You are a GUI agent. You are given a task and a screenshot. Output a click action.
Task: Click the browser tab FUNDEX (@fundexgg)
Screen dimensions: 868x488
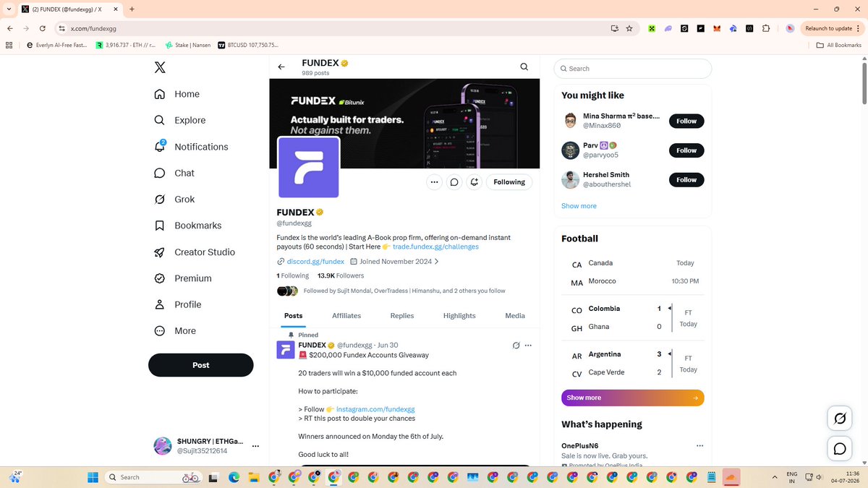(x=70, y=9)
